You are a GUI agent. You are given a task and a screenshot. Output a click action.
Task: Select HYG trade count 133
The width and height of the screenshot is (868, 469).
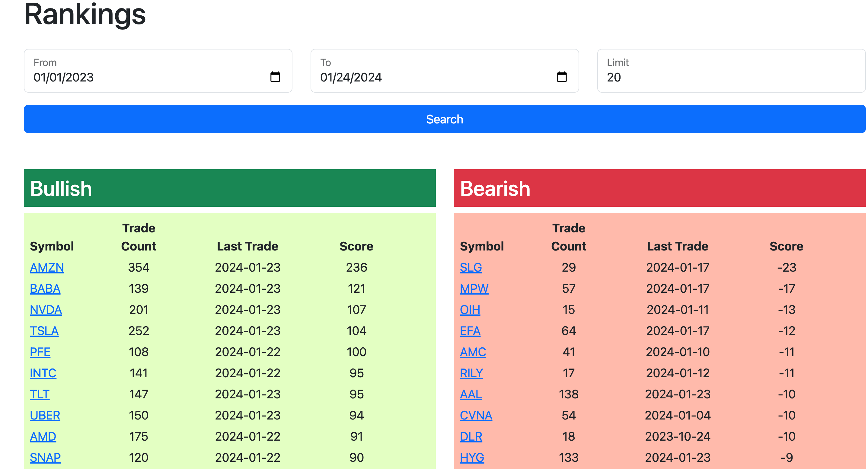click(569, 458)
